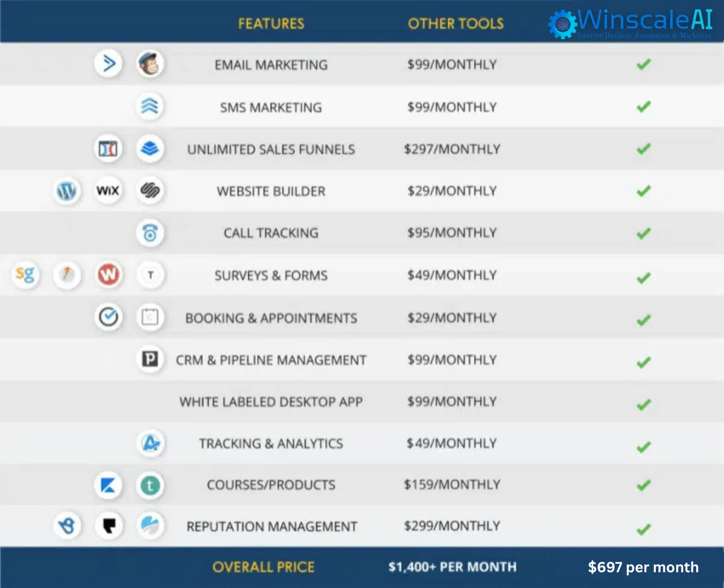This screenshot has height=588, width=724.
Task: Click the Kajabi K icon in courses row
Action: tap(109, 485)
